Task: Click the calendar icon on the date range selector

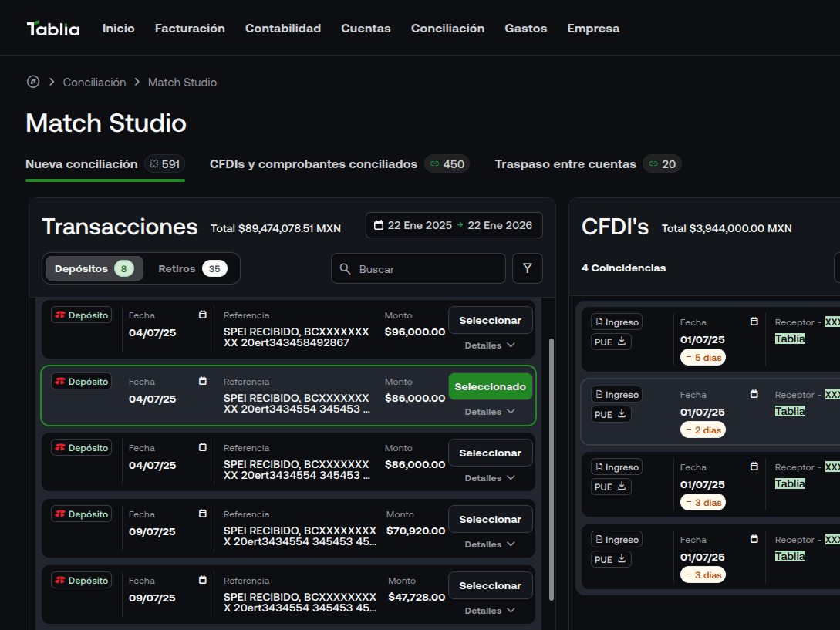Action: (x=376, y=225)
